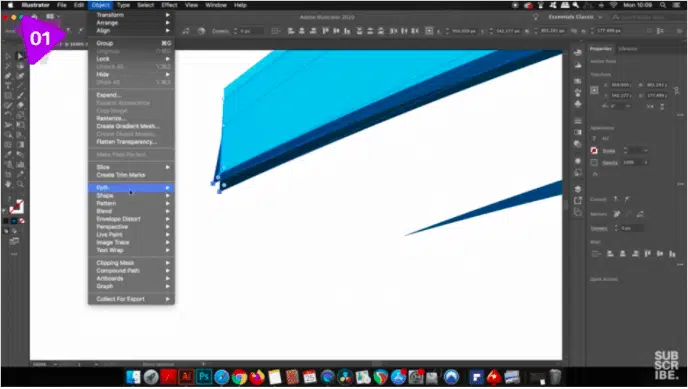Select the Hand tool
The width and height of the screenshot is (688, 389).
8,184
